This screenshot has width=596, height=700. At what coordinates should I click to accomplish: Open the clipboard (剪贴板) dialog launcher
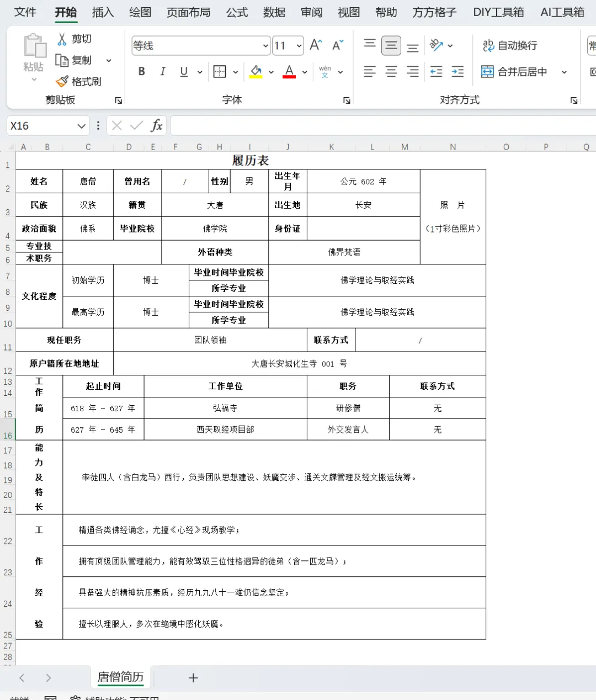(118, 100)
